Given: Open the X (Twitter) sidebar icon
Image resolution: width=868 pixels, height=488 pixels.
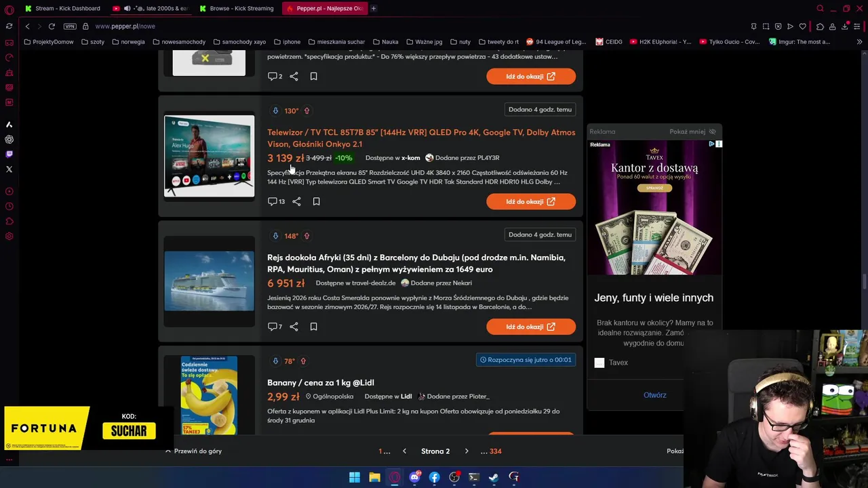Looking at the screenshot, I should (9, 169).
